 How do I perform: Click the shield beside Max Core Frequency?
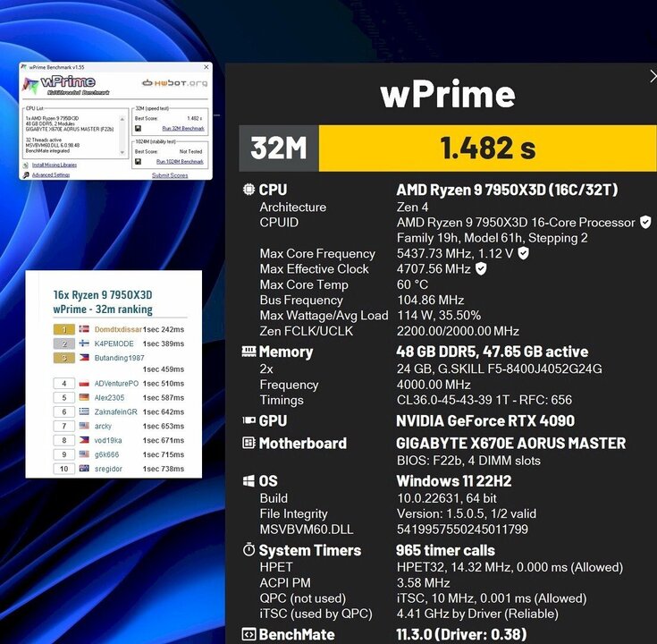point(523,253)
